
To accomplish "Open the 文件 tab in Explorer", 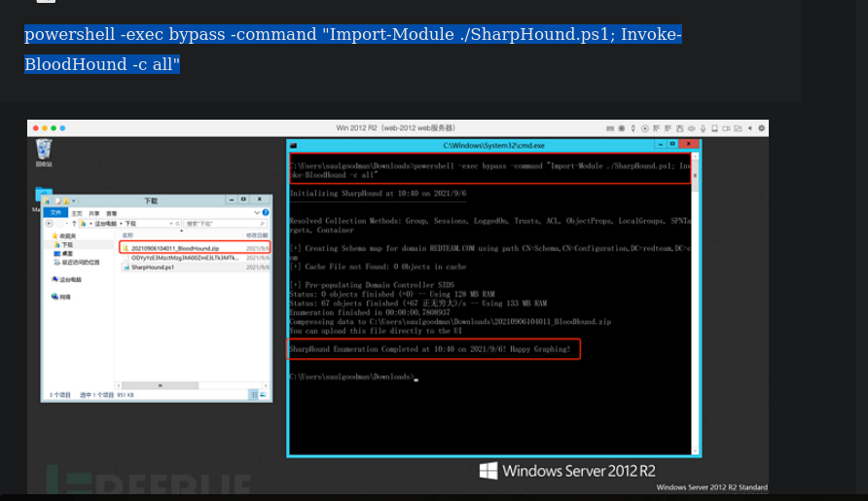I will point(55,213).
